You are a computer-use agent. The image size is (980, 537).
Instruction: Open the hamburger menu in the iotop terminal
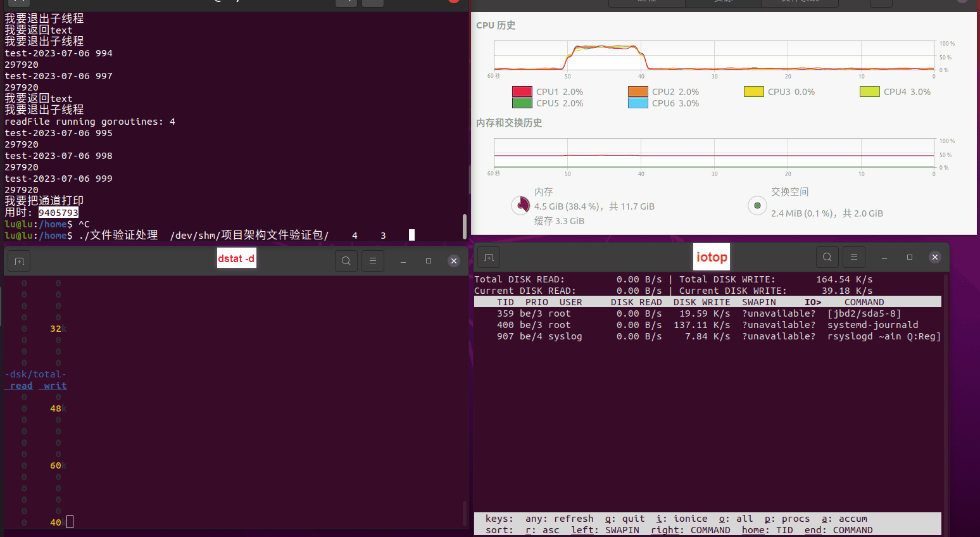(854, 257)
